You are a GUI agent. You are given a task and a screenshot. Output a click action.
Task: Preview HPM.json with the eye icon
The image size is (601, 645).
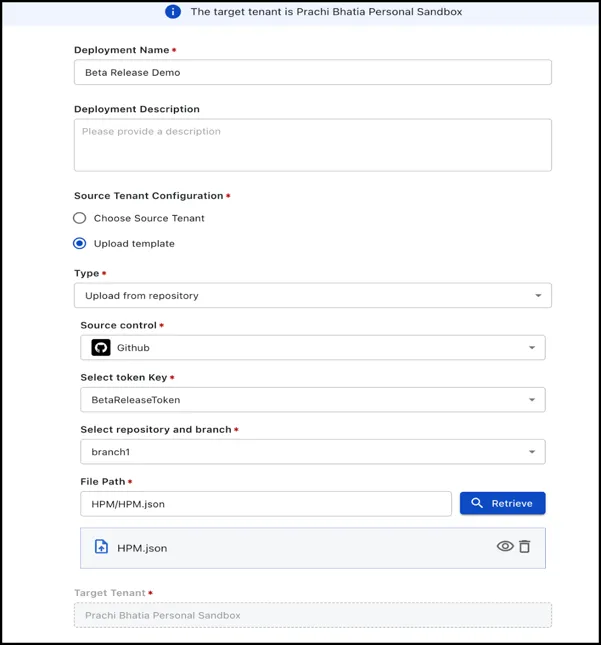point(505,546)
